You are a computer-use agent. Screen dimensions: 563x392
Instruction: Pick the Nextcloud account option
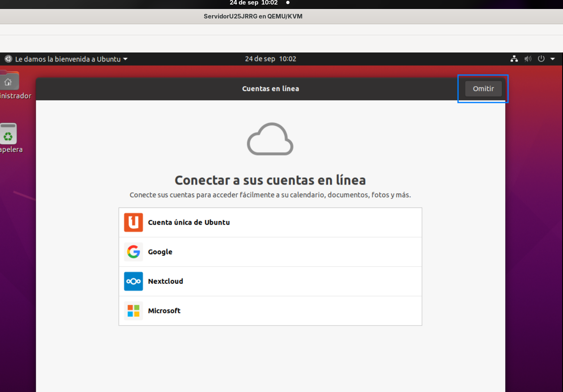click(270, 281)
